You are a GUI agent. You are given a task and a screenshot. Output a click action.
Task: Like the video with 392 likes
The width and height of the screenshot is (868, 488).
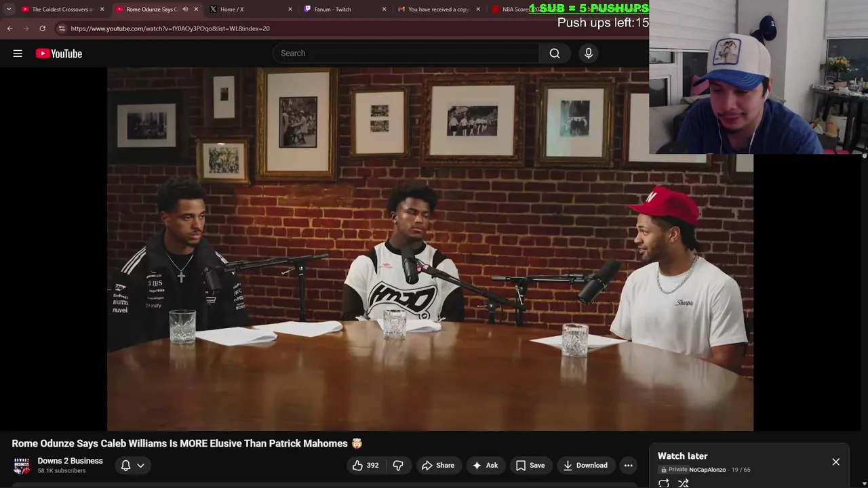(366, 466)
